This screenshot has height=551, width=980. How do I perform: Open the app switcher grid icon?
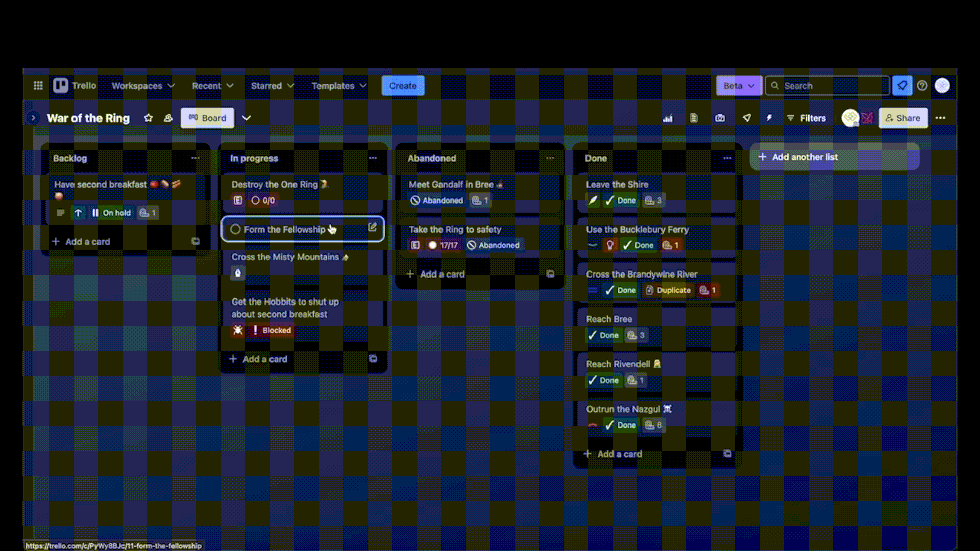point(38,86)
